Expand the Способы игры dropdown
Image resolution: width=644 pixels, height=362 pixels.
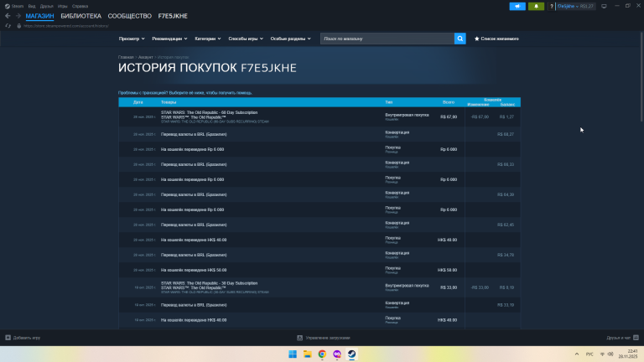tap(246, 39)
